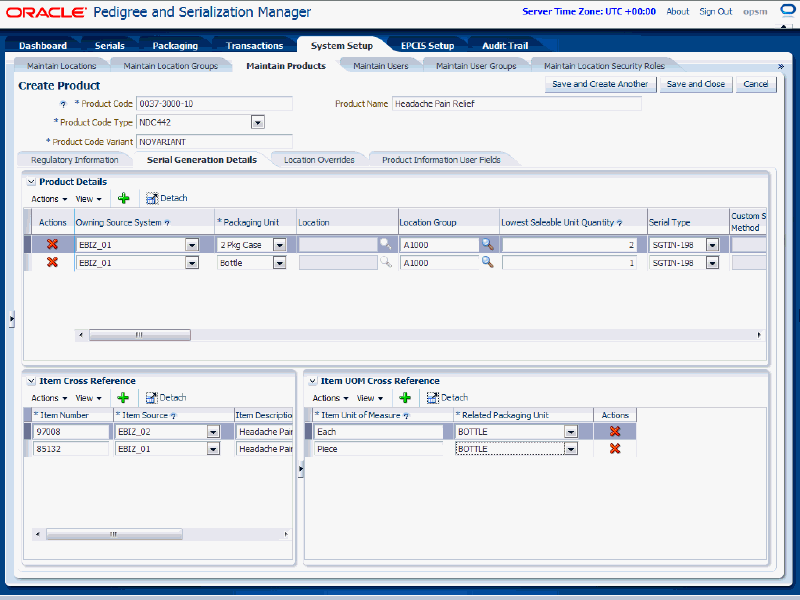
Task: Click the Product Code Variant field
Action: coord(214,142)
